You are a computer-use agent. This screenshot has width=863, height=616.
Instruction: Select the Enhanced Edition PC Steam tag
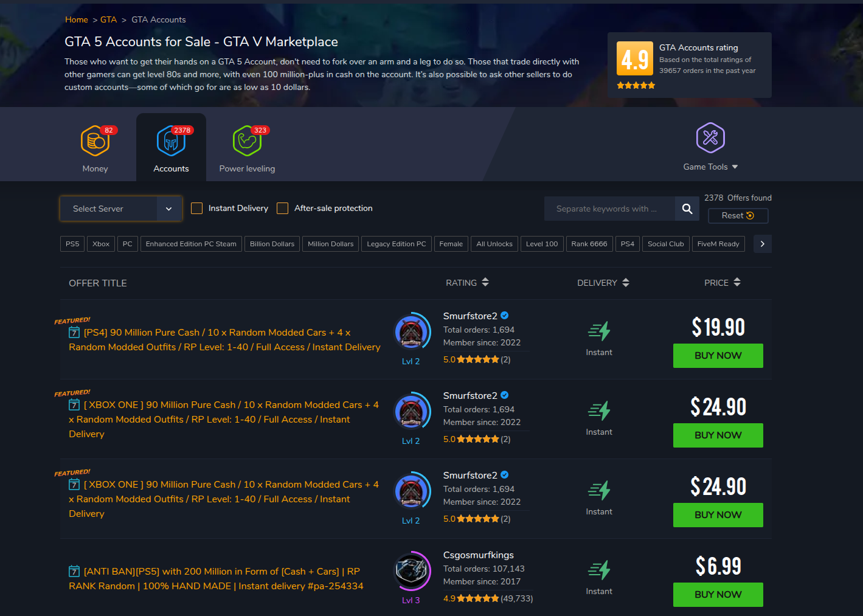(191, 244)
